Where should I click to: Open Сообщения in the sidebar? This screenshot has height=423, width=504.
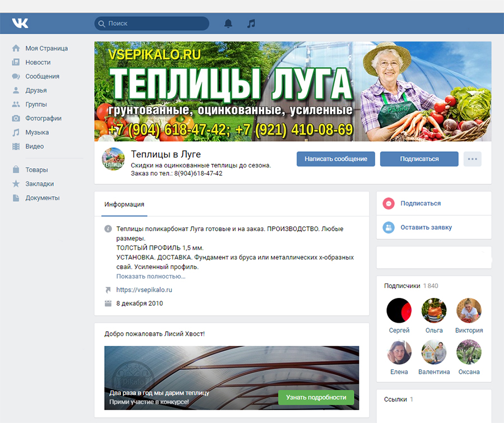click(43, 76)
